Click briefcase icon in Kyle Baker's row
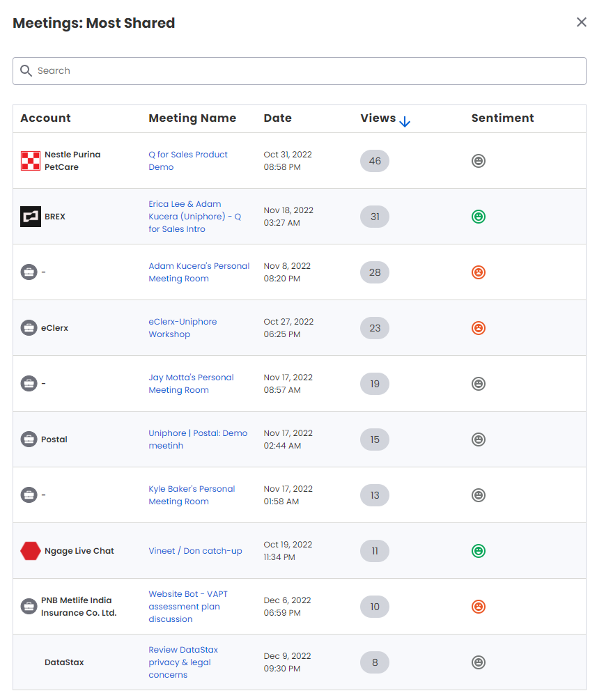 click(29, 495)
